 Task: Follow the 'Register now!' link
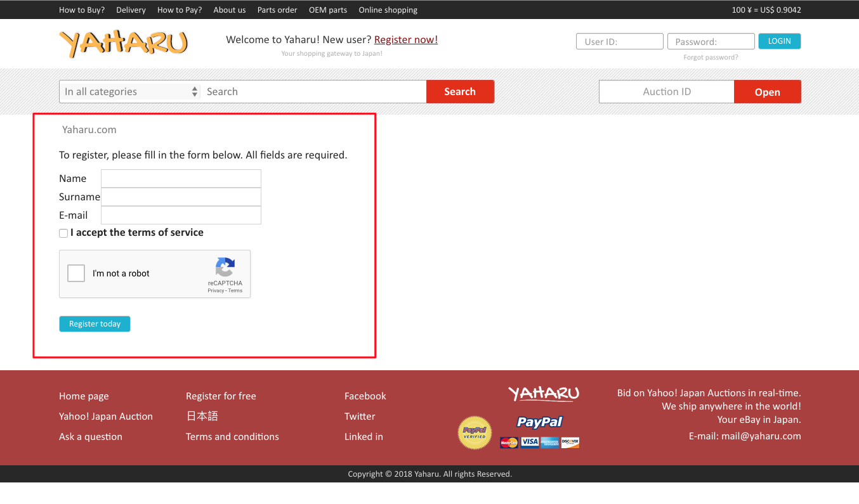tap(406, 39)
